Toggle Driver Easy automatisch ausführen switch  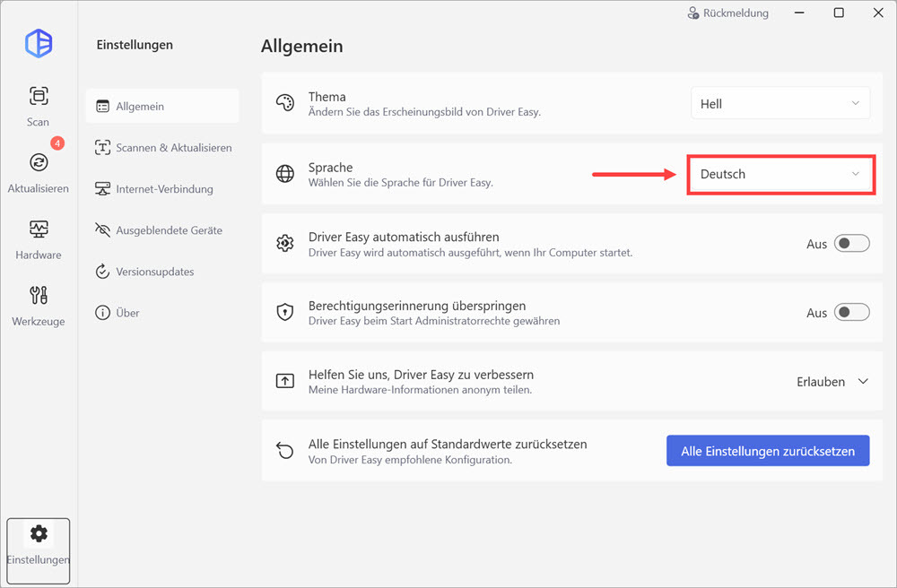point(852,244)
